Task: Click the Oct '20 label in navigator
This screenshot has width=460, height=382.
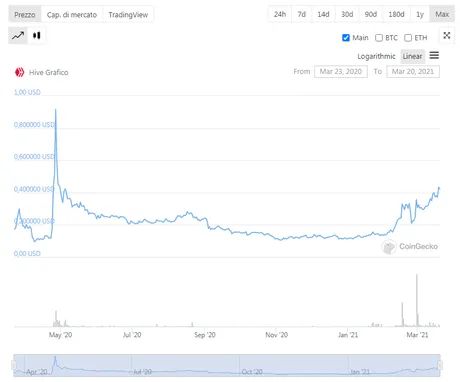Action: coord(252,371)
